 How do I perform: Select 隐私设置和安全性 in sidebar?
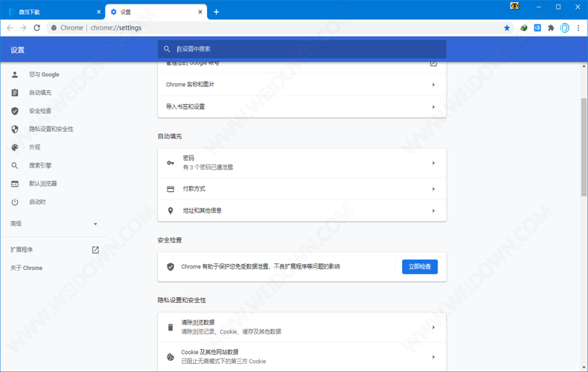(x=51, y=129)
